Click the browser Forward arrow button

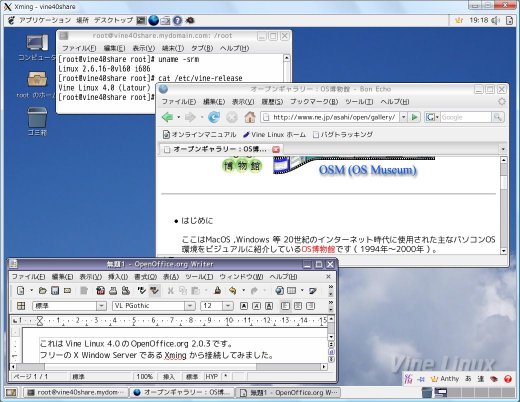pos(190,117)
